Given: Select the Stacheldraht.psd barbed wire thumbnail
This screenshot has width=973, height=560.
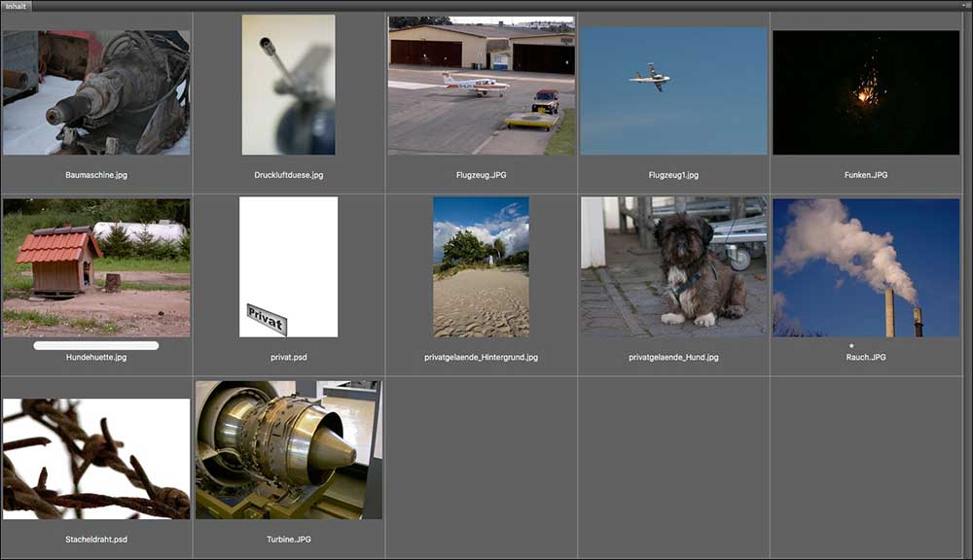Looking at the screenshot, I should coord(96,459).
